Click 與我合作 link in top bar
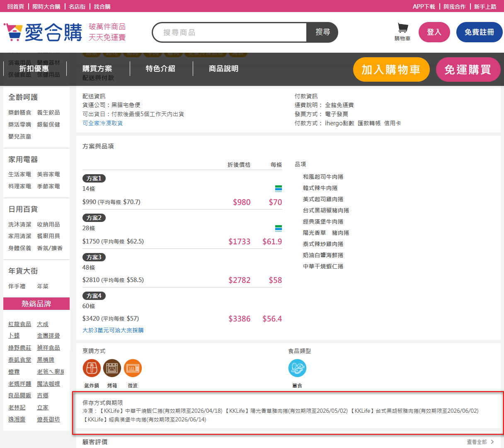 point(455,6)
